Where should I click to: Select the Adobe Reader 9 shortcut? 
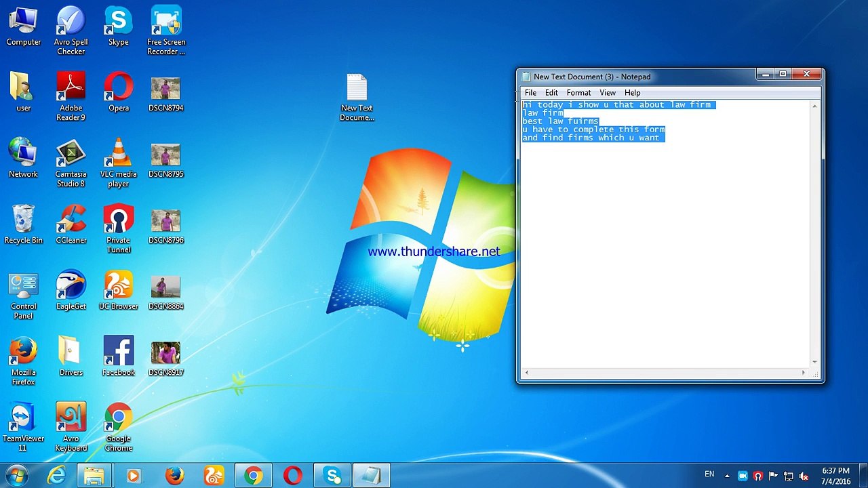tap(71, 98)
